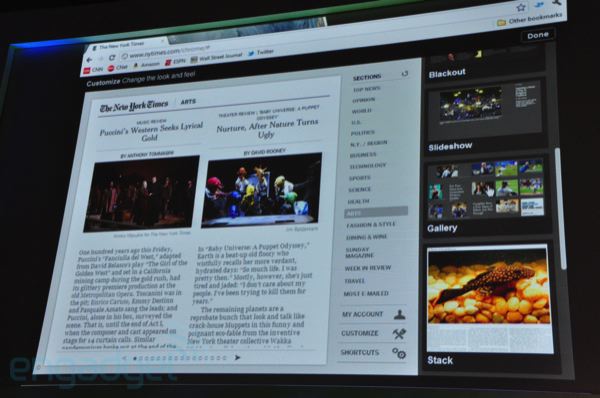The width and height of the screenshot is (600, 398).
Task: Select the Sports section
Action: 359,178
